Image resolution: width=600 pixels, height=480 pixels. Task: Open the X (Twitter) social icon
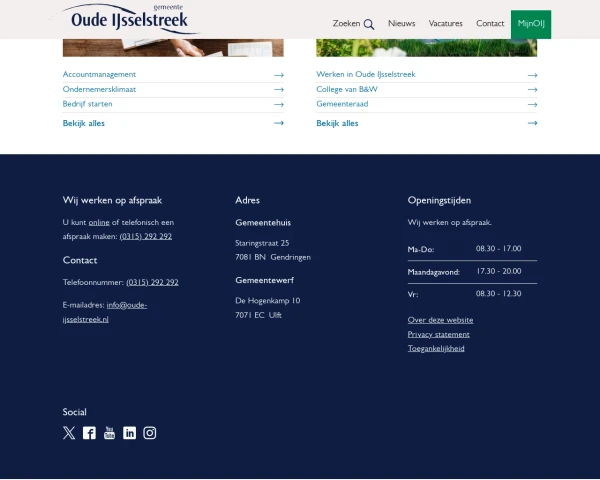coord(69,433)
